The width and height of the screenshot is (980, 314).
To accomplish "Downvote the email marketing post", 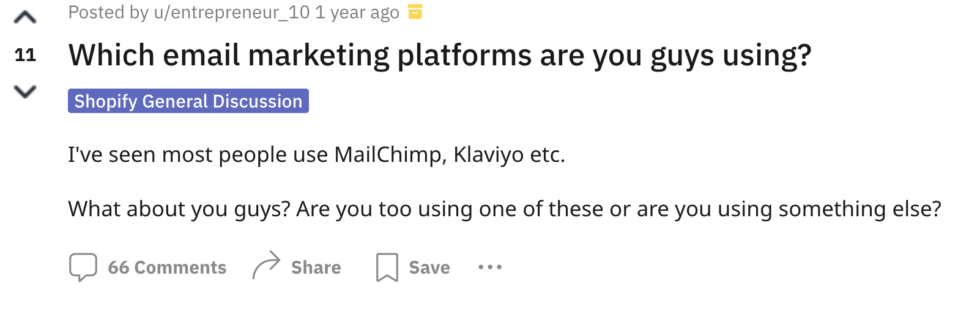I will pyautogui.click(x=25, y=92).
